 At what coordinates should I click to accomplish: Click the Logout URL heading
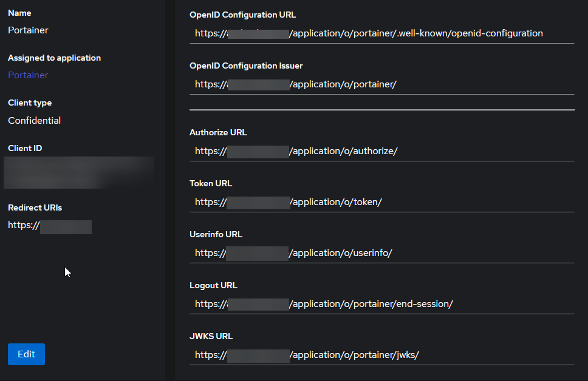[x=213, y=285]
